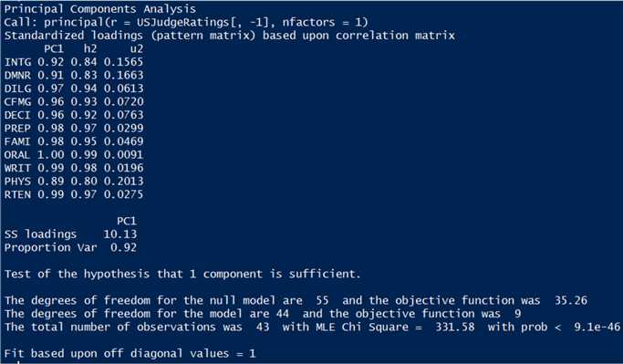
Task: Click the DILG row label
Action: (17, 88)
